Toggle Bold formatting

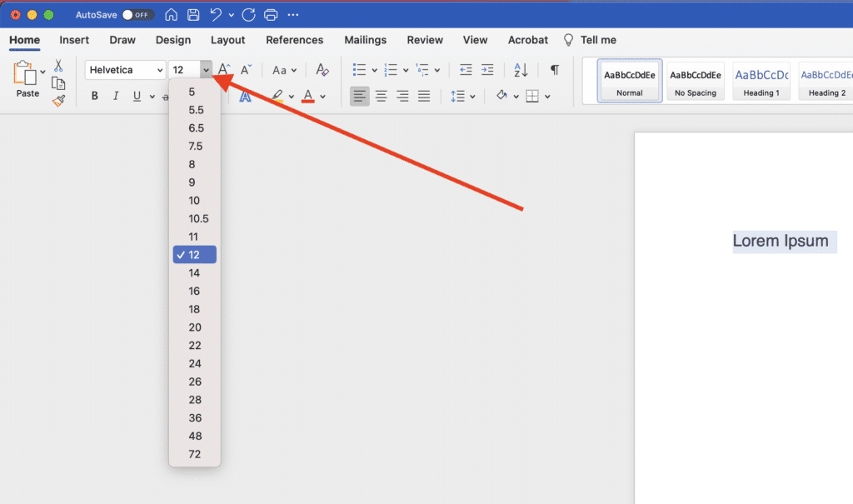pos(95,96)
